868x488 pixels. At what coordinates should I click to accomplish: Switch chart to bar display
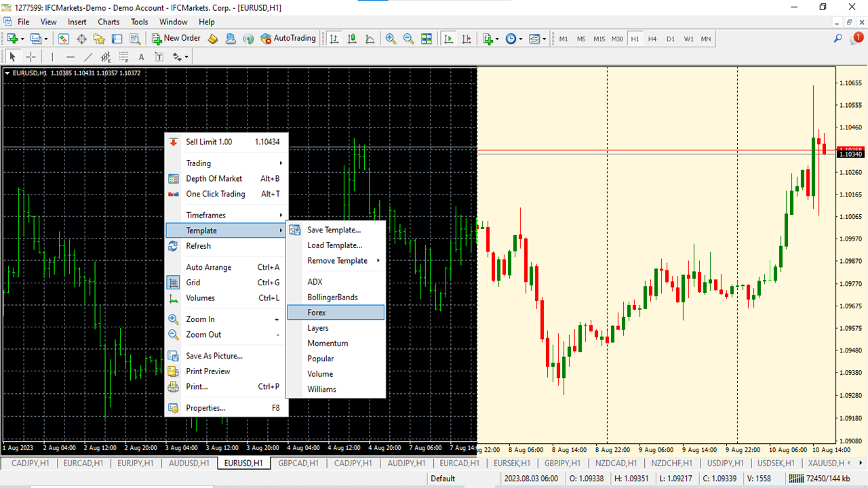pos(334,39)
